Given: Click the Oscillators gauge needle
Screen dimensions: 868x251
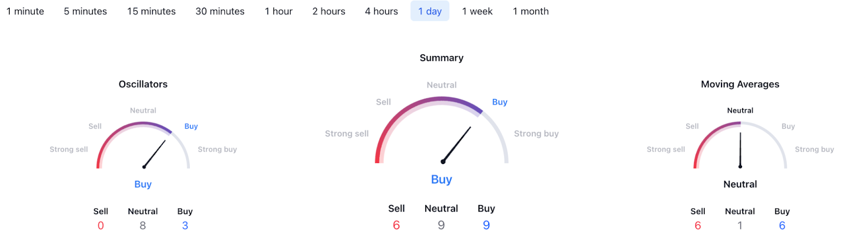Looking at the screenshot, I should [155, 154].
